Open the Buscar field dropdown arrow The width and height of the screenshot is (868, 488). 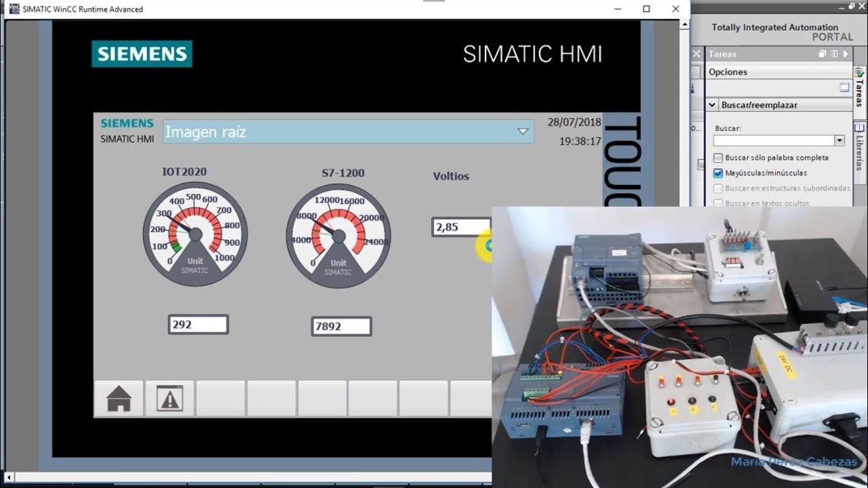tap(840, 140)
